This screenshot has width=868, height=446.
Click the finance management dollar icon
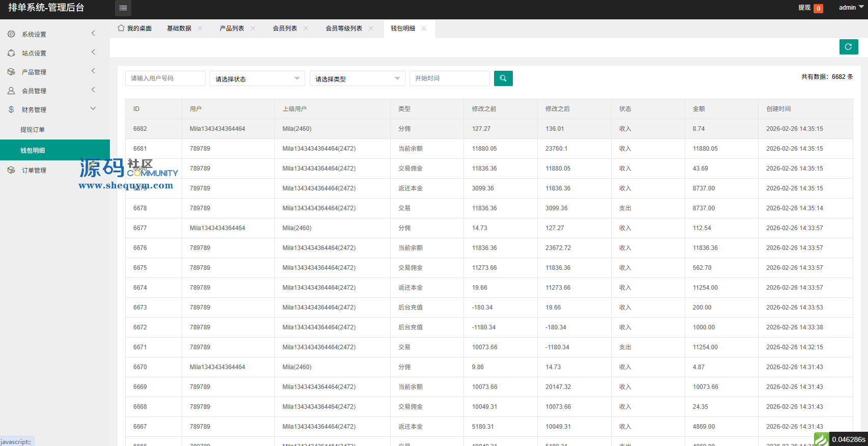11,109
